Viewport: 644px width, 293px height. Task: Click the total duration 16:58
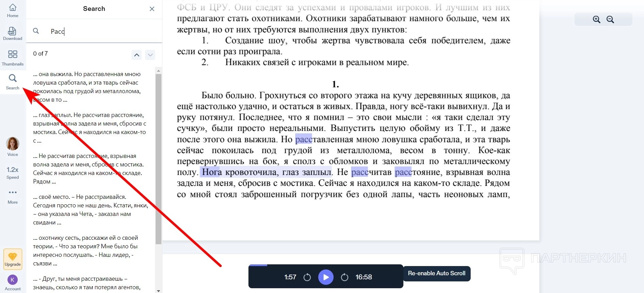[364, 277]
